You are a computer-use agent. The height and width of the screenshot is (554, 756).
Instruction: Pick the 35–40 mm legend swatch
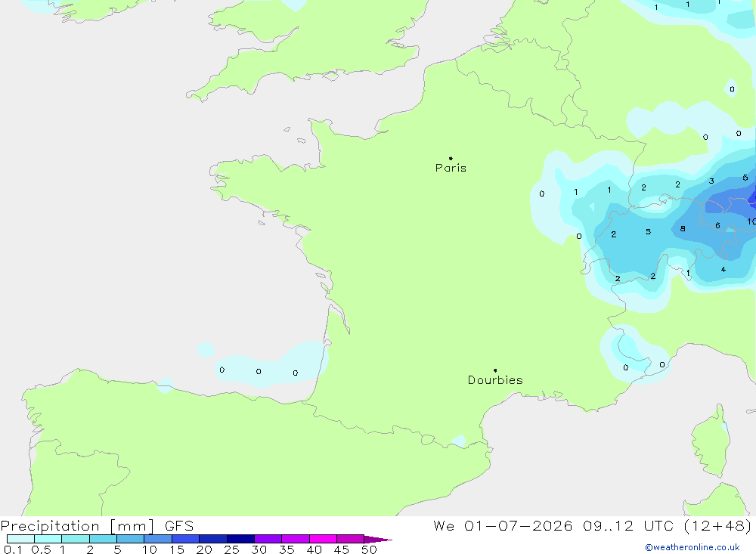[296, 539]
